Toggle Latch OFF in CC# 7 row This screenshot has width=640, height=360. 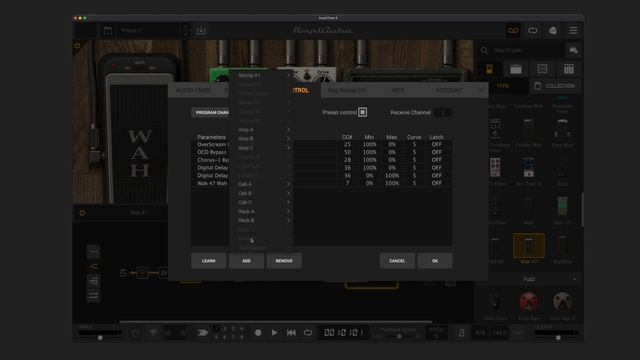click(x=436, y=183)
